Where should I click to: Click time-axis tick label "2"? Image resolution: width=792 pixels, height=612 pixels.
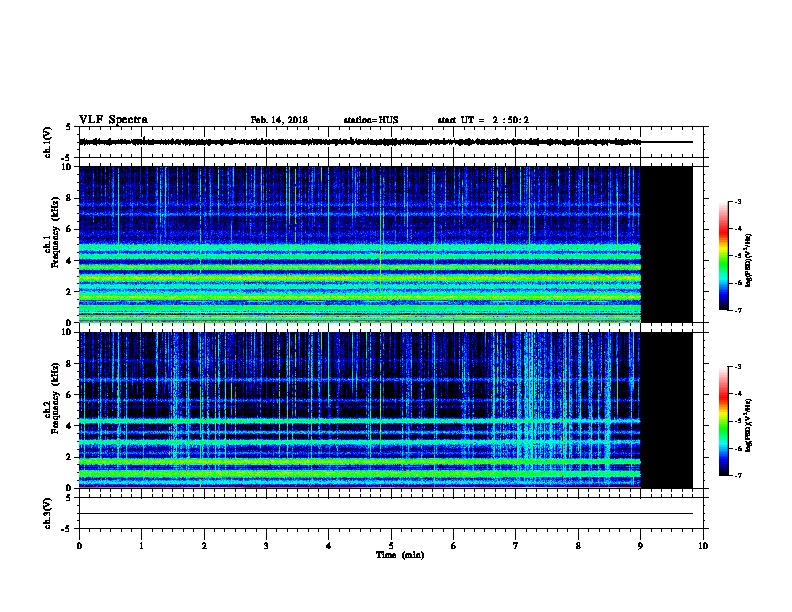204,546
